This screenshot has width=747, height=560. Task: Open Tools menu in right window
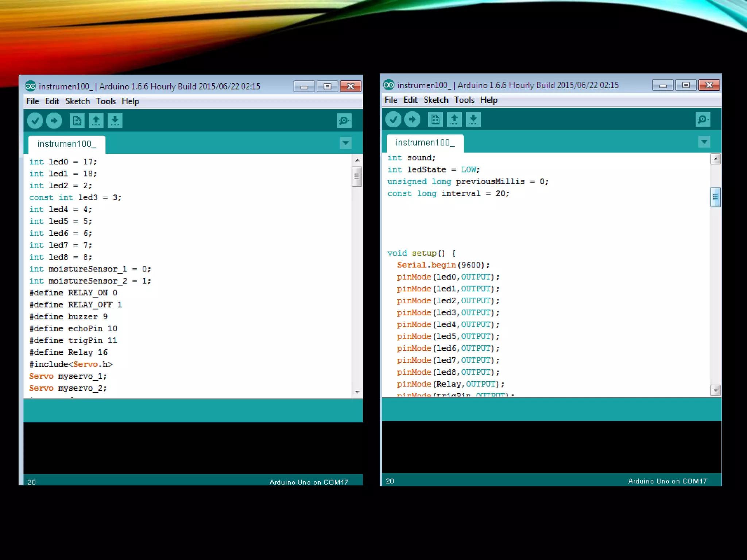point(464,100)
